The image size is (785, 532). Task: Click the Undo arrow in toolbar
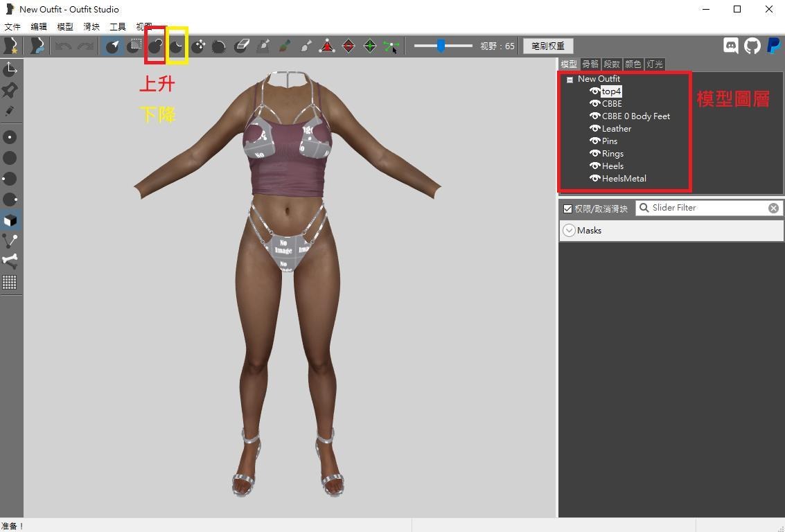click(x=63, y=46)
